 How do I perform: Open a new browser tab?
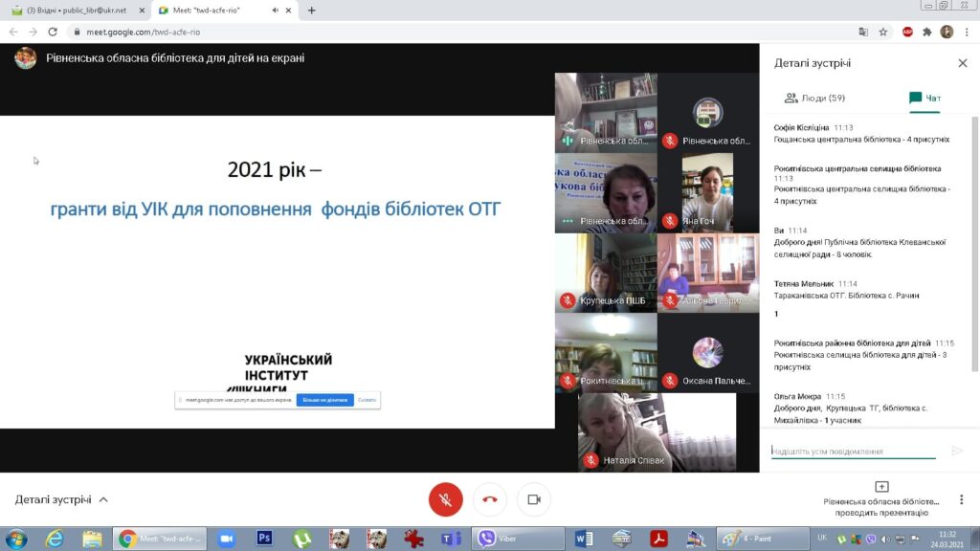[x=311, y=10]
